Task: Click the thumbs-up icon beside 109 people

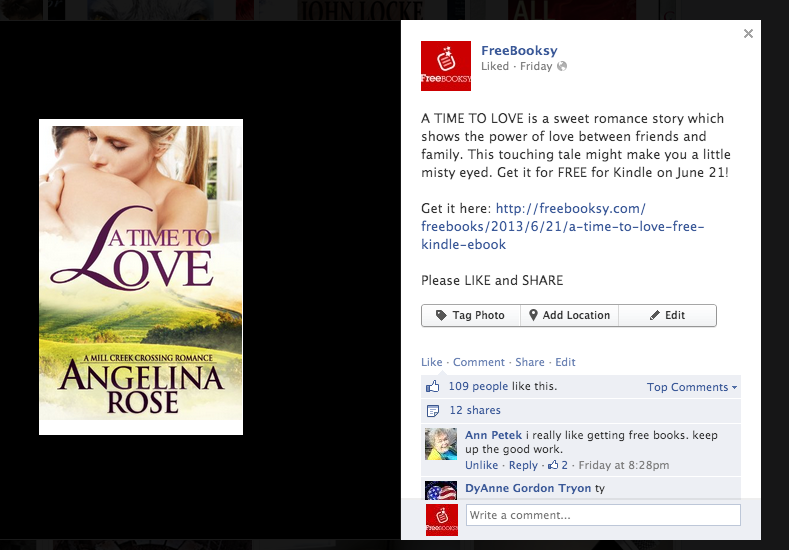Action: click(432, 386)
